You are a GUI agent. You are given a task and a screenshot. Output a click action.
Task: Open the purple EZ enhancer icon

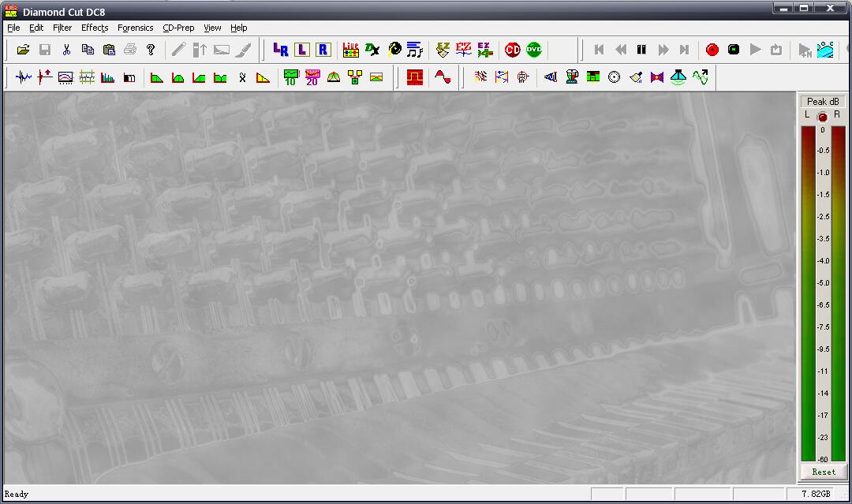click(x=484, y=50)
